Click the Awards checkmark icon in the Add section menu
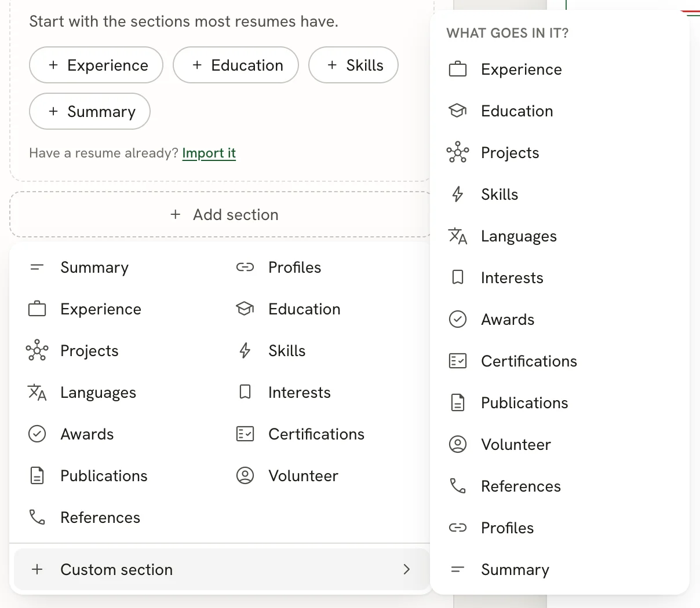 point(37,434)
